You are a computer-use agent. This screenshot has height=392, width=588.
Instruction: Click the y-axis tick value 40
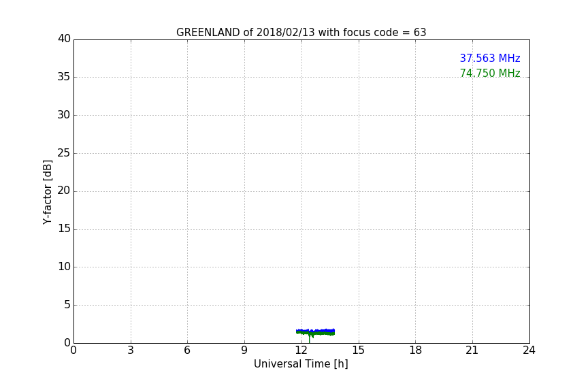[64, 38]
